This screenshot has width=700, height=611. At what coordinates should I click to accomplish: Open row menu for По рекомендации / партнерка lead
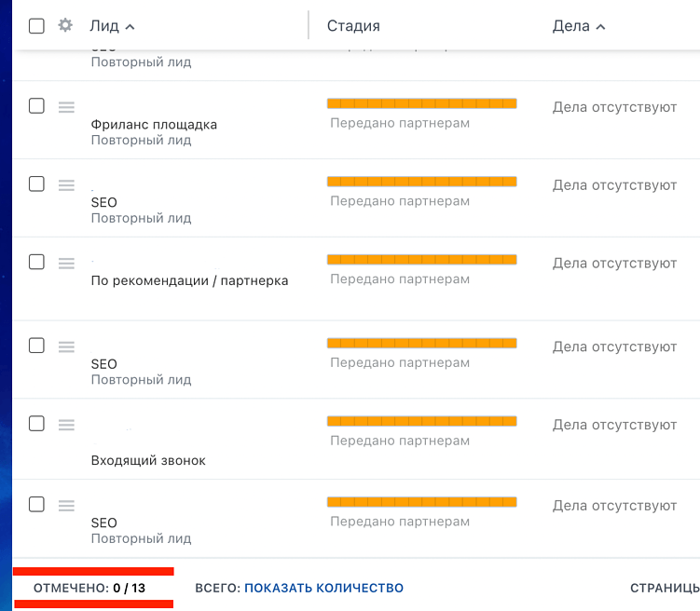pos(66,264)
